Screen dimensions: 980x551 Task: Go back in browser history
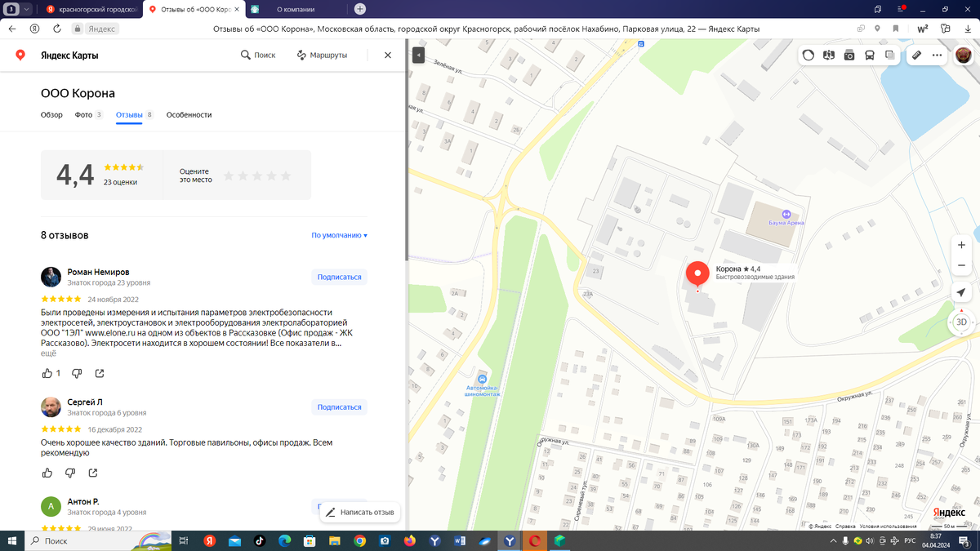click(x=12, y=29)
